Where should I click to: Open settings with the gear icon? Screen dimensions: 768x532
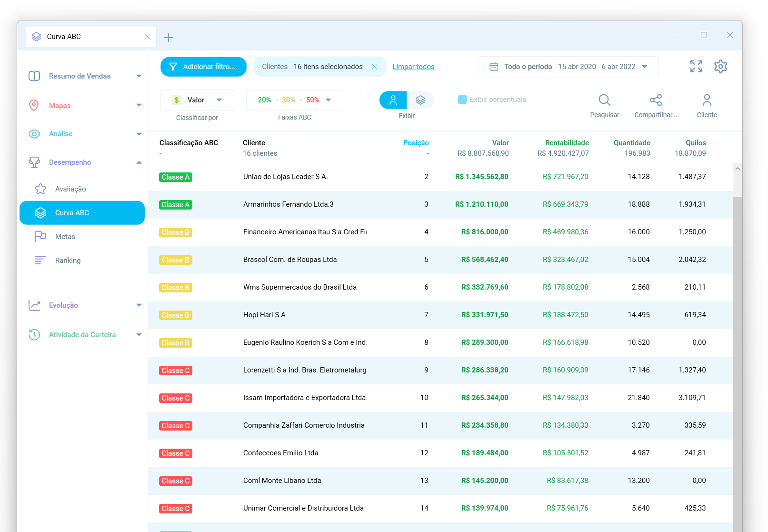721,67
